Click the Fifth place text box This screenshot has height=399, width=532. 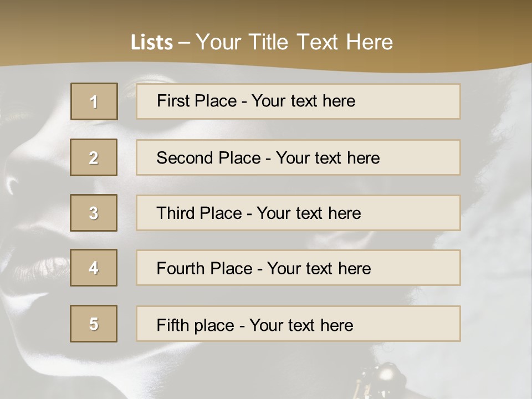tap(298, 324)
